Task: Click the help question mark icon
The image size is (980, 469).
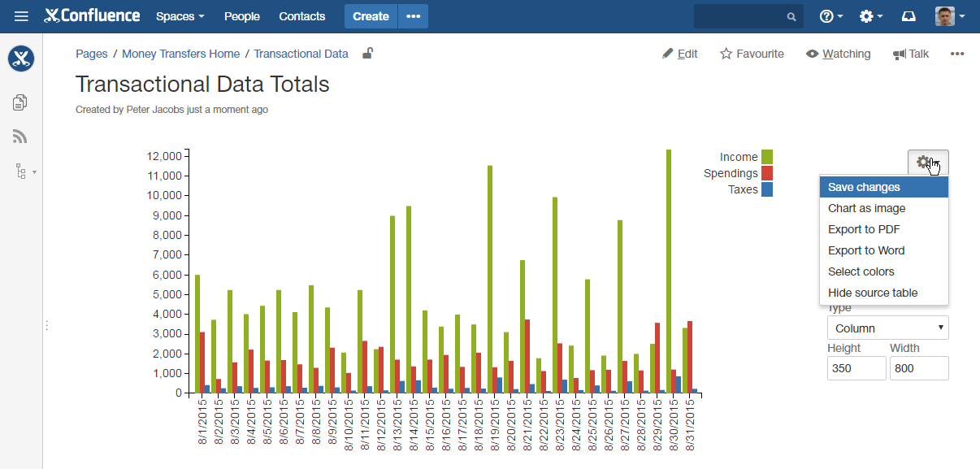Action: point(827,16)
